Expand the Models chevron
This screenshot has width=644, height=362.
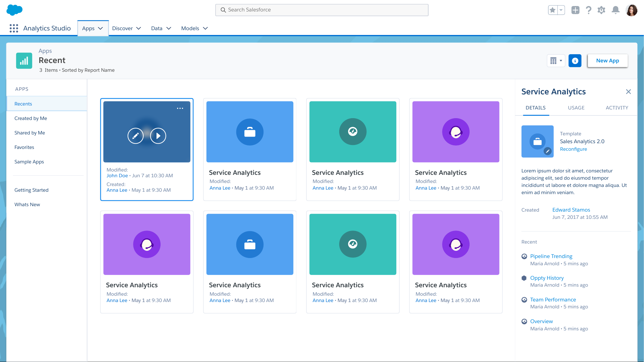pyautogui.click(x=205, y=28)
